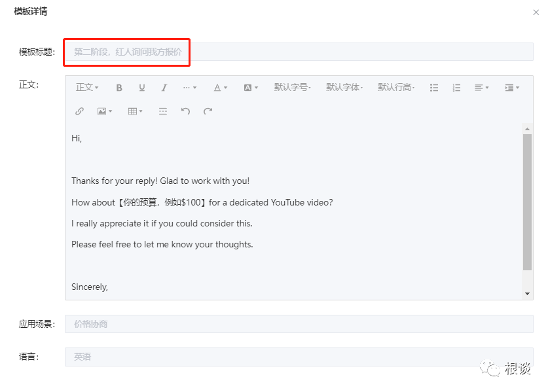This screenshot has width=548, height=392.
Task: Open the insert table dropdown
Action: click(136, 111)
